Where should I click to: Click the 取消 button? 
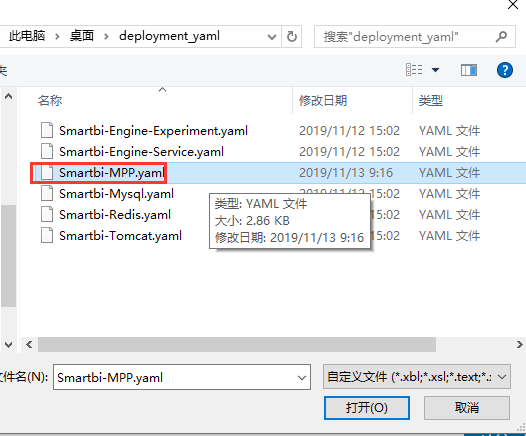[x=467, y=407]
